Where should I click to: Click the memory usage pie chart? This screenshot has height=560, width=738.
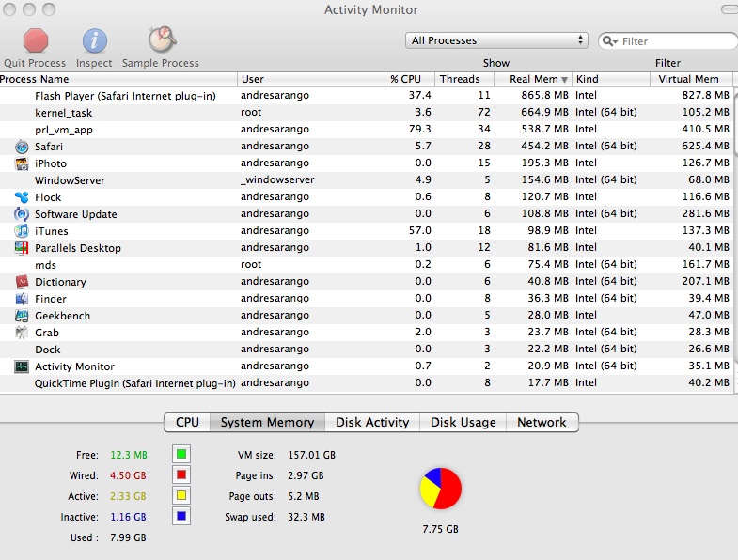(x=441, y=489)
